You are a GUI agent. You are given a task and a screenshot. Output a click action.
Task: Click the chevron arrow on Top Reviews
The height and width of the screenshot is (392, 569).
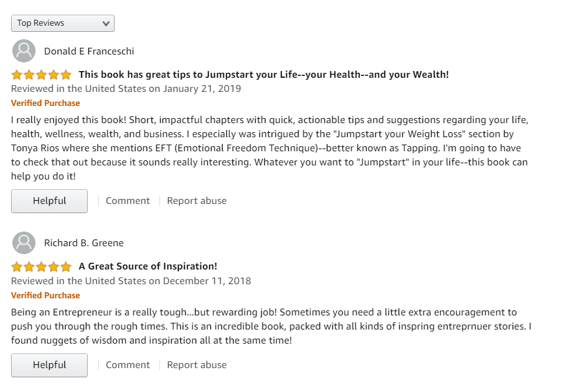pos(106,23)
